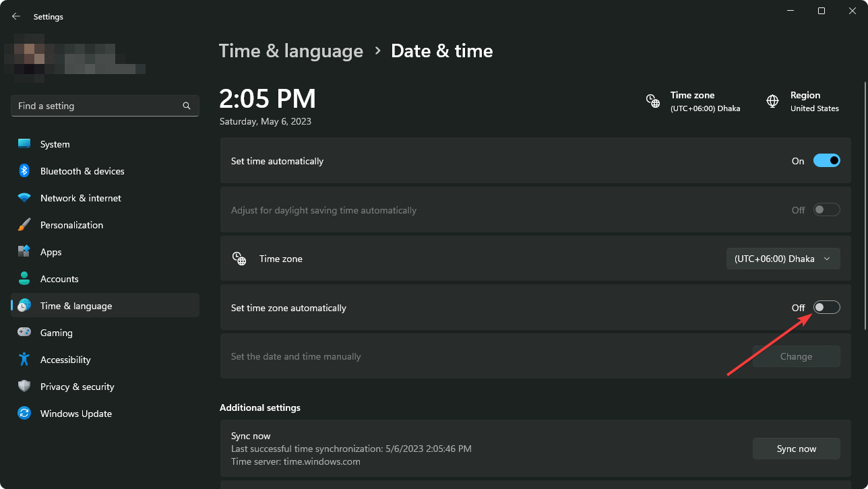868x489 pixels.
Task: Disable Set time automatically
Action: 827,160
